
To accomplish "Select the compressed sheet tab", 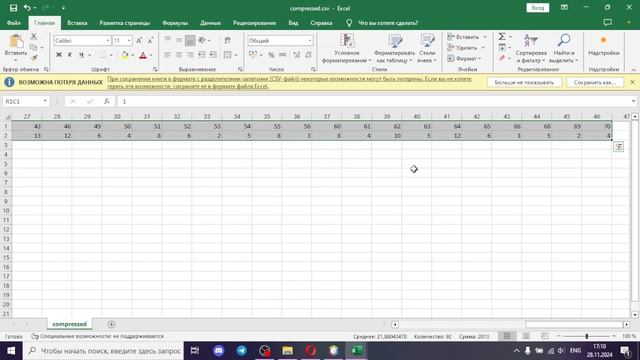I will click(x=69, y=324).
